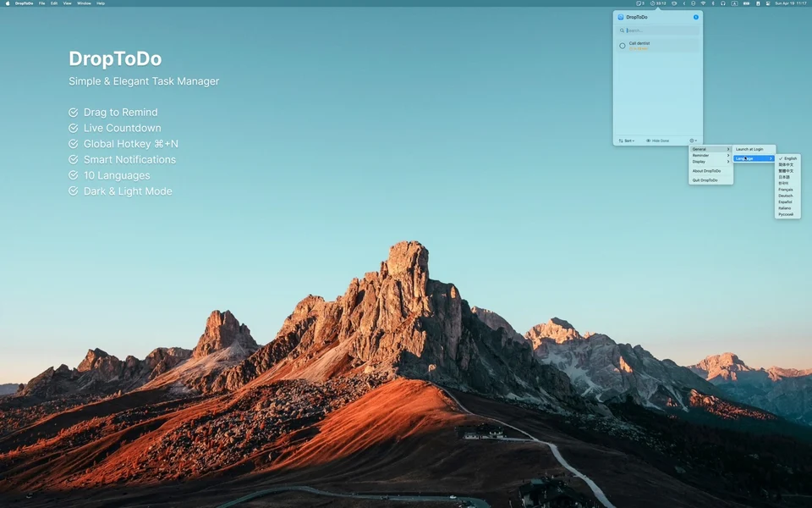The height and width of the screenshot is (508, 812).
Task: Open the Edit menu
Action: pos(54,3)
